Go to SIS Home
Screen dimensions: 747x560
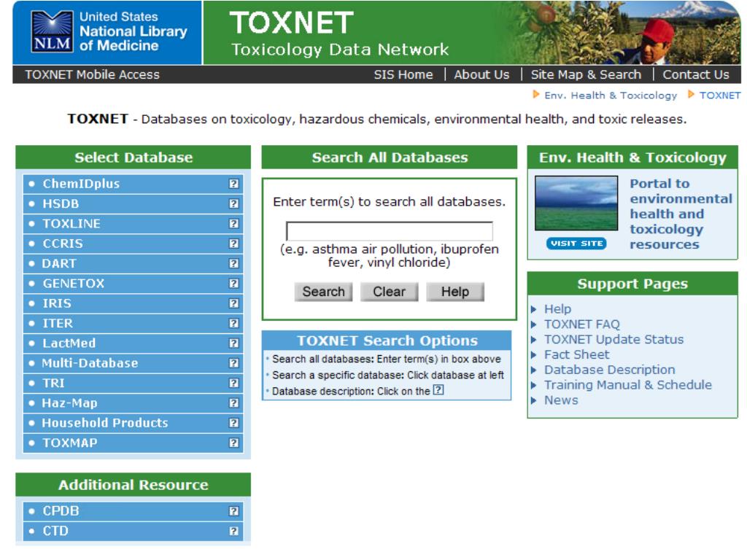coord(403,75)
